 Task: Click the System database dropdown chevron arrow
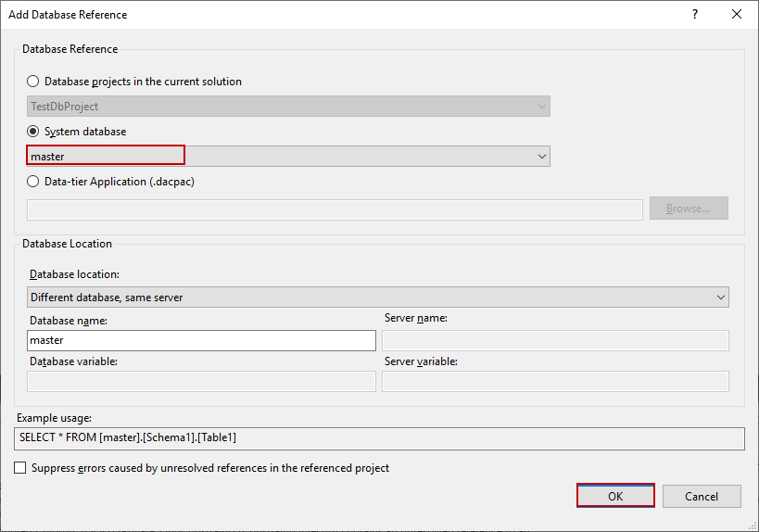point(542,157)
